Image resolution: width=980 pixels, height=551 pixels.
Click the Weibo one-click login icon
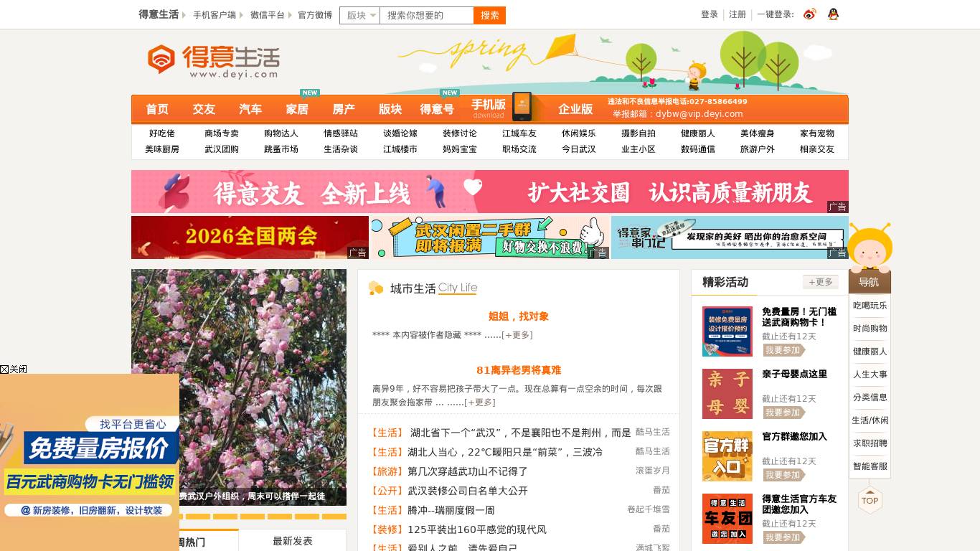[810, 14]
